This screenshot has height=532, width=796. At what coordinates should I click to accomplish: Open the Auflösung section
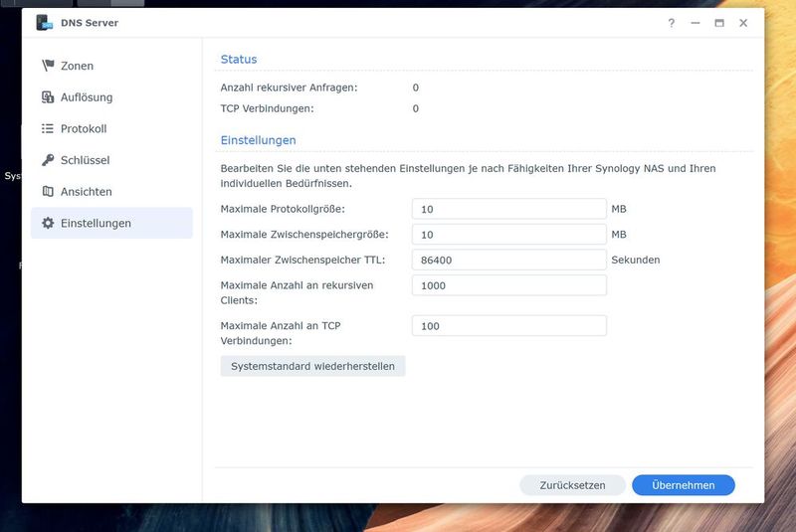[x=111, y=96]
